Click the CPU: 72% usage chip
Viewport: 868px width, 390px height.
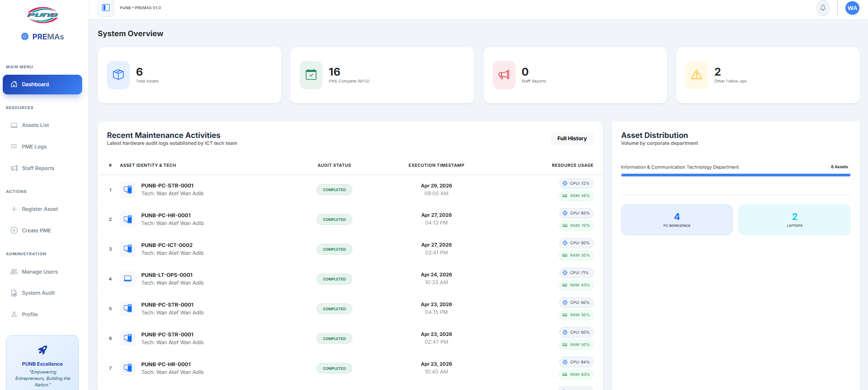[x=576, y=183]
